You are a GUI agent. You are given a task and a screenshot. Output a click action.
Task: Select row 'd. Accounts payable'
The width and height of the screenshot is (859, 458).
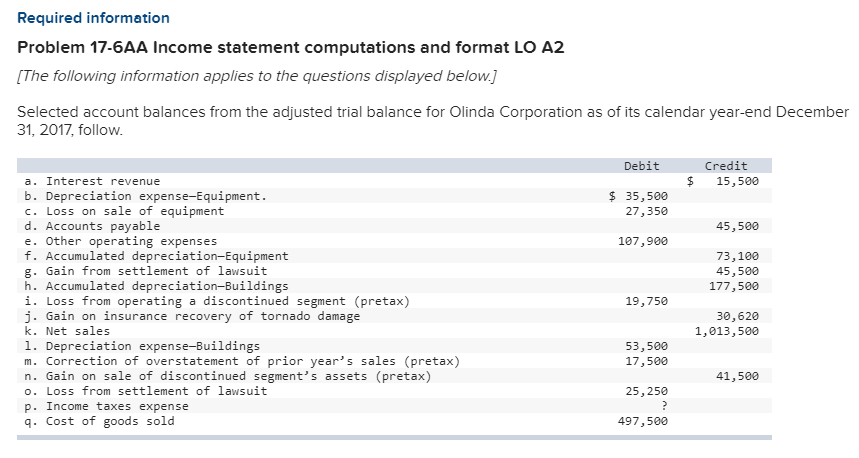click(x=394, y=226)
